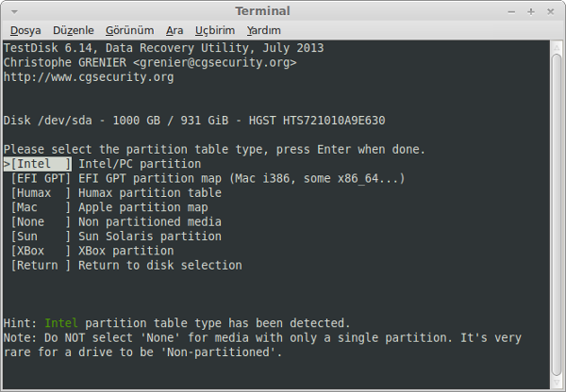The height and width of the screenshot is (392, 566).
Task: Open the Dosya menu
Action: click(x=25, y=30)
